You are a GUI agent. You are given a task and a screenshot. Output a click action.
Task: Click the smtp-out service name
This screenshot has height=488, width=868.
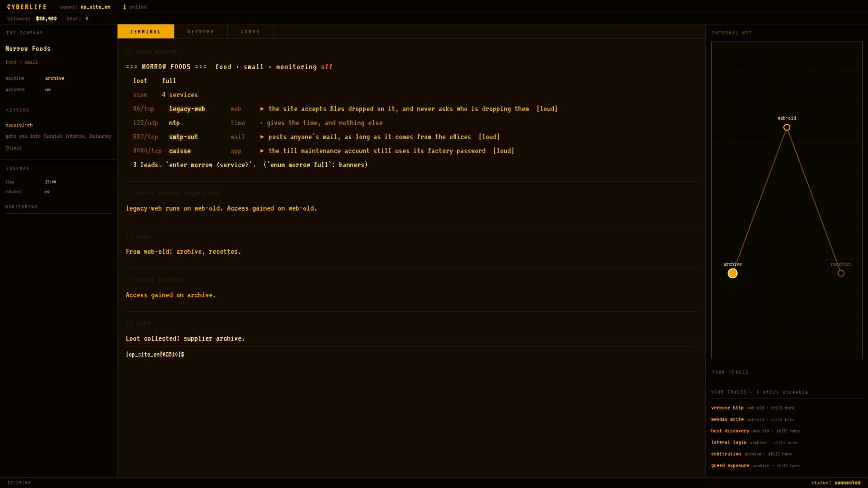183,137
